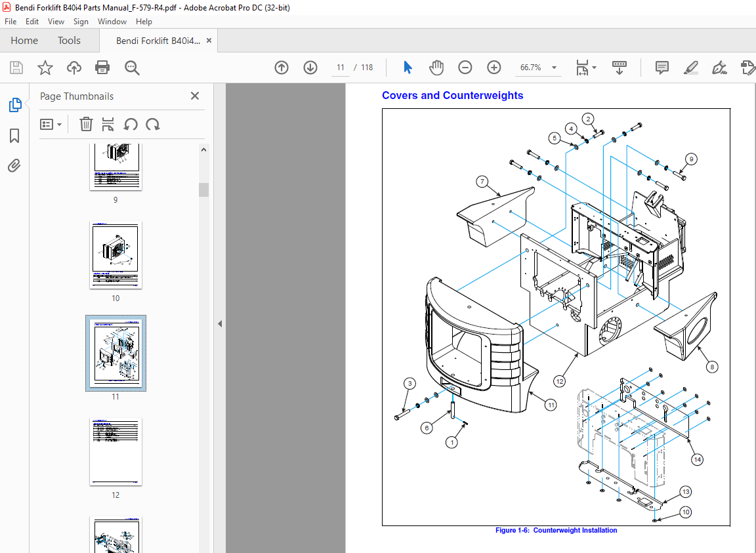Click the Save file icon
756x553 pixels.
click(16, 68)
